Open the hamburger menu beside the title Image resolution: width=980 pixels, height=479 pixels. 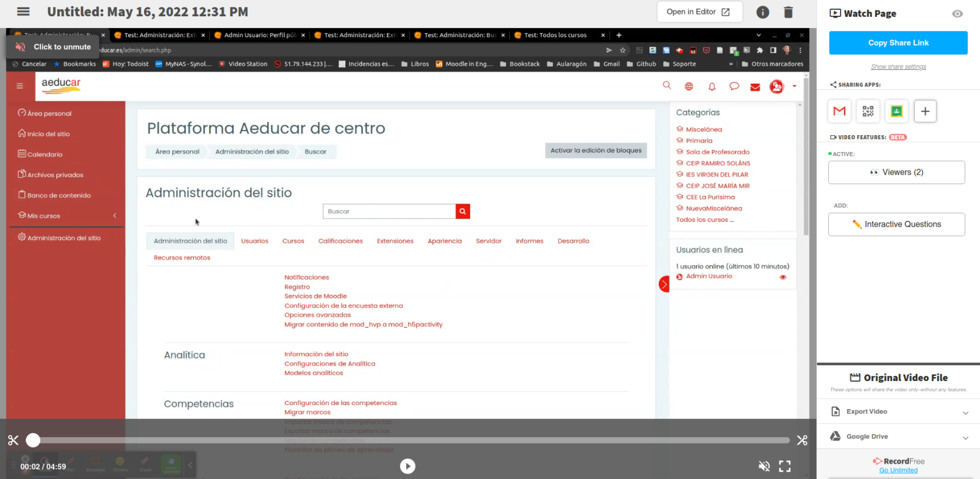tap(23, 12)
